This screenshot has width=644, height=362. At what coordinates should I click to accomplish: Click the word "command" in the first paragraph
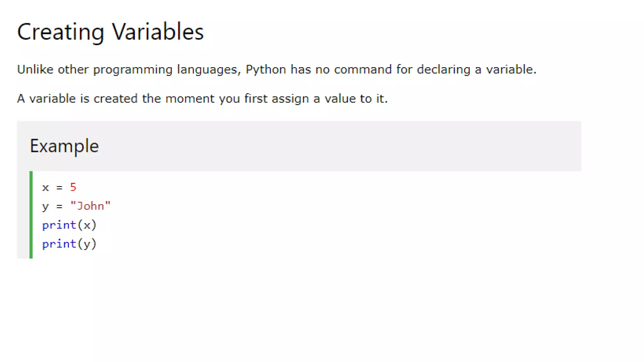[363, 69]
